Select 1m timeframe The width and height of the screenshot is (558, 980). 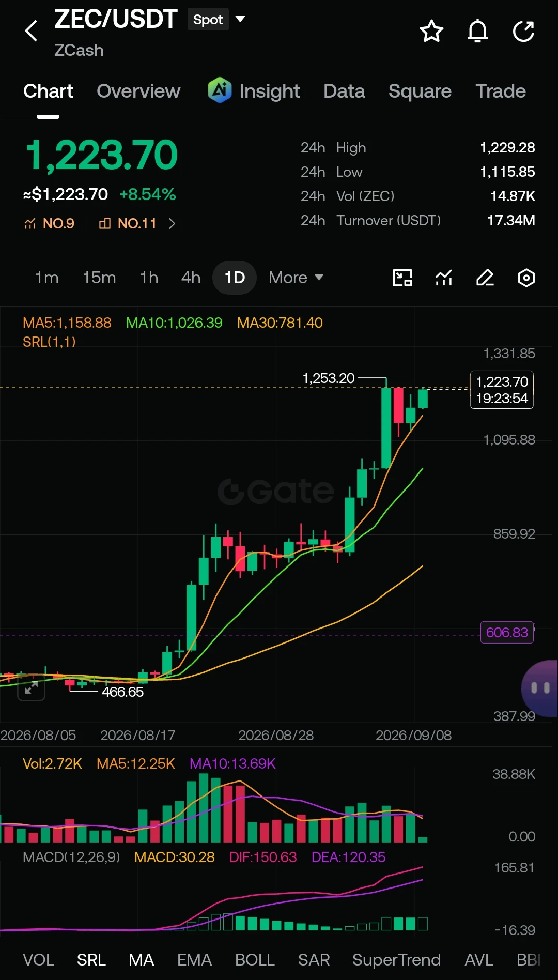(x=47, y=278)
